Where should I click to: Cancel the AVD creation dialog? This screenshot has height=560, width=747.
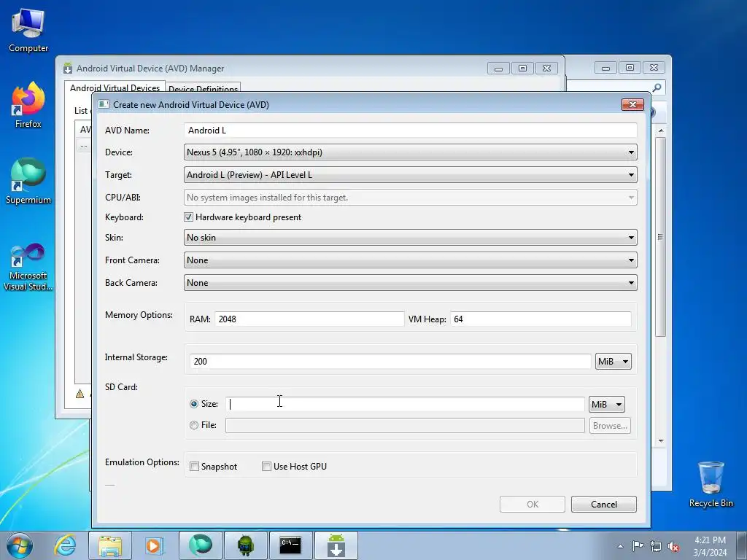pos(603,505)
